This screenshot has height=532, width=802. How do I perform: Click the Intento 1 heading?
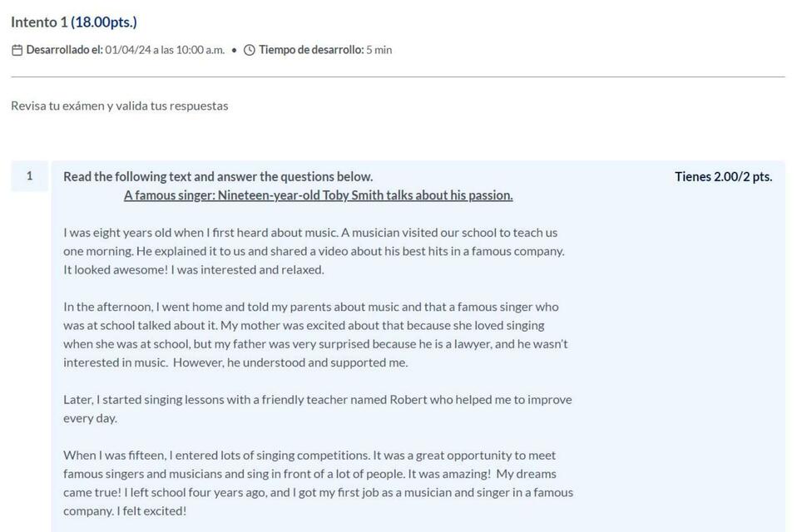(x=39, y=22)
